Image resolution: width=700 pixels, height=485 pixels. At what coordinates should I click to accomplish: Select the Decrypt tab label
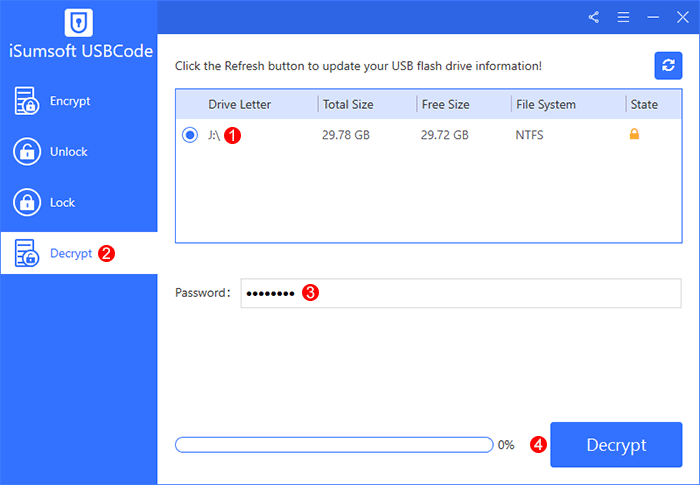71,254
